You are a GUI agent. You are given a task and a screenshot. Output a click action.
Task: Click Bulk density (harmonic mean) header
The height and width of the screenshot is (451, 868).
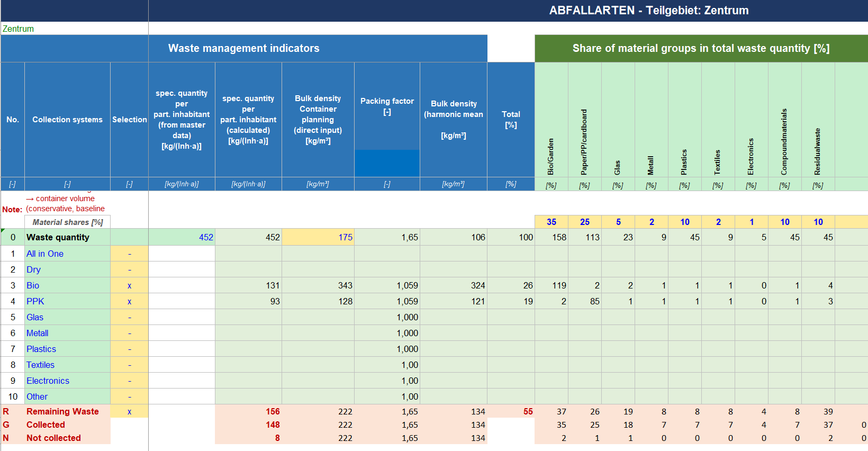click(x=454, y=120)
